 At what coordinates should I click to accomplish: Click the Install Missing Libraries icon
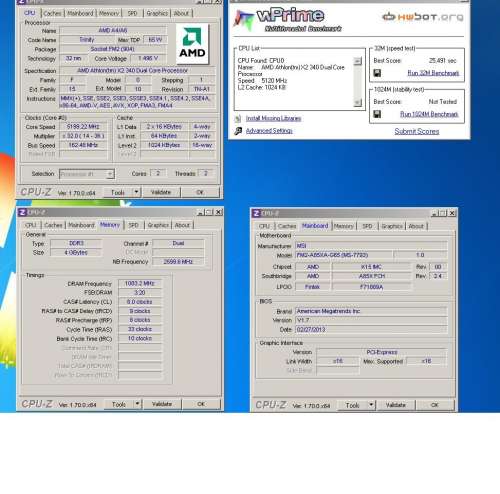238,118
